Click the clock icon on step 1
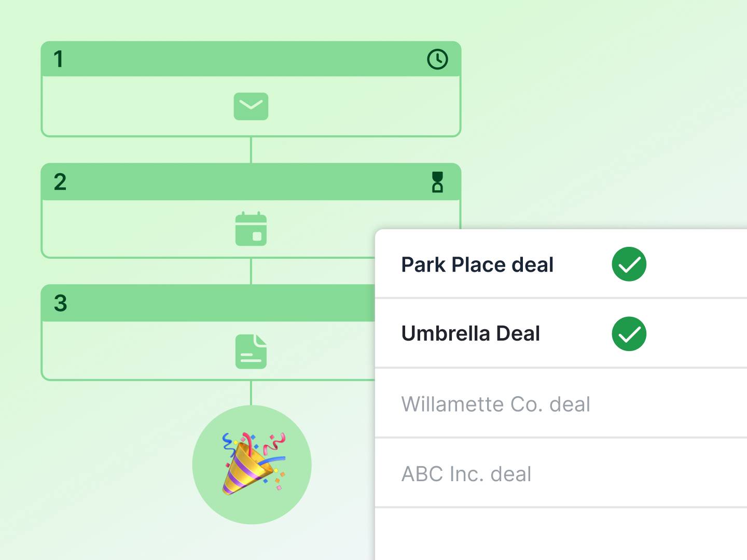 tap(437, 59)
